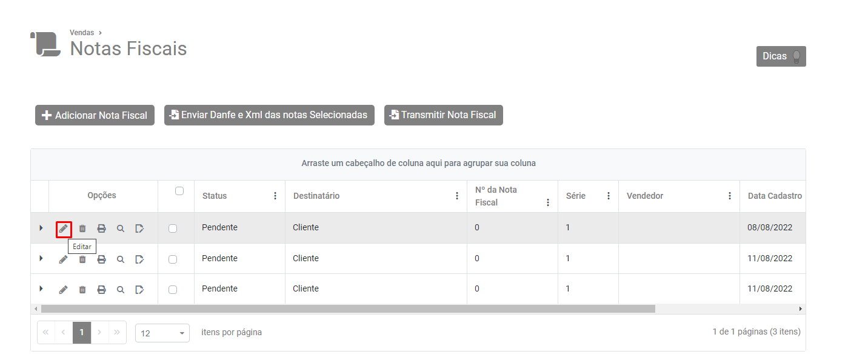
Task: Click magnifier icon in third row
Action: [x=121, y=290]
